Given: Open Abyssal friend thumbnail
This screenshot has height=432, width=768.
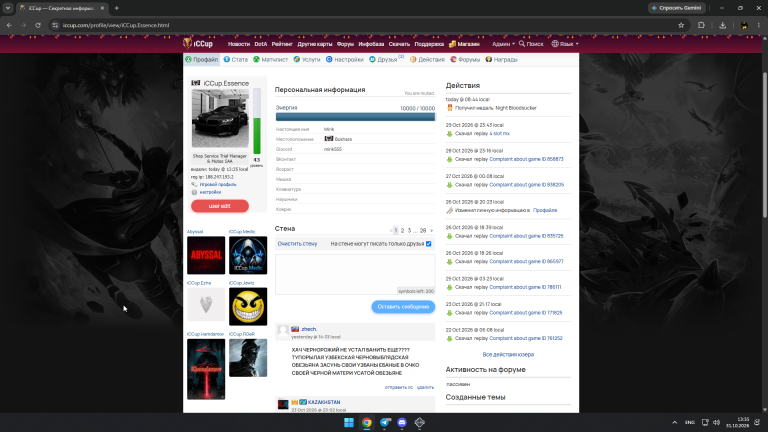Looking at the screenshot, I should point(206,255).
